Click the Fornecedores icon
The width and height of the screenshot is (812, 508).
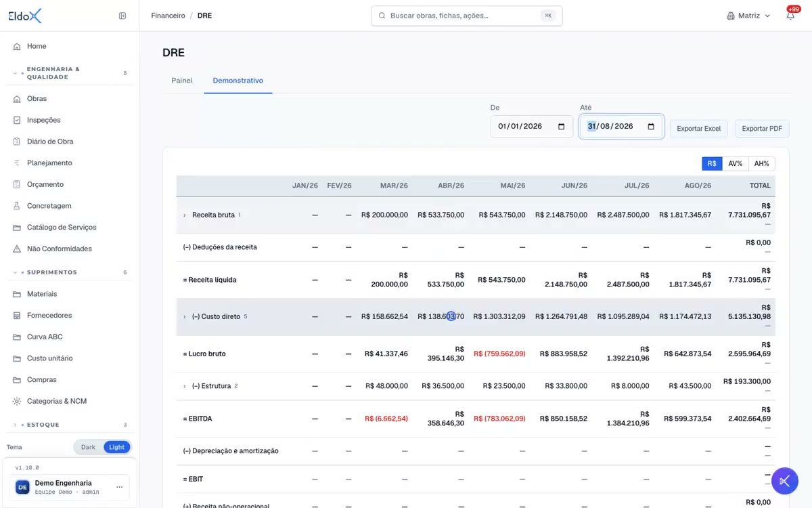tap(17, 316)
